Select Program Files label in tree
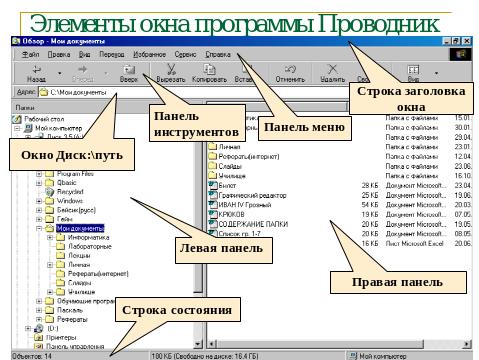Screen dimensions: 479x360 click(x=75, y=174)
